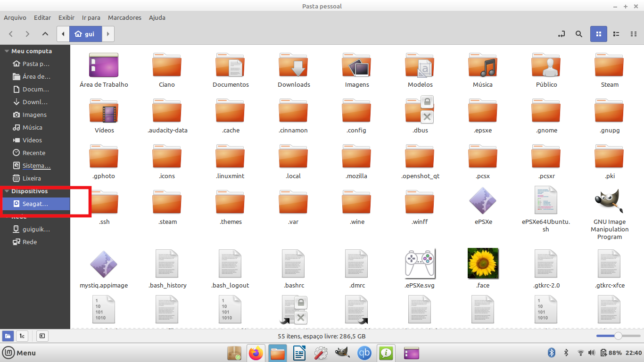Open the Ajuda menu
This screenshot has width=644, height=362.
click(x=157, y=17)
